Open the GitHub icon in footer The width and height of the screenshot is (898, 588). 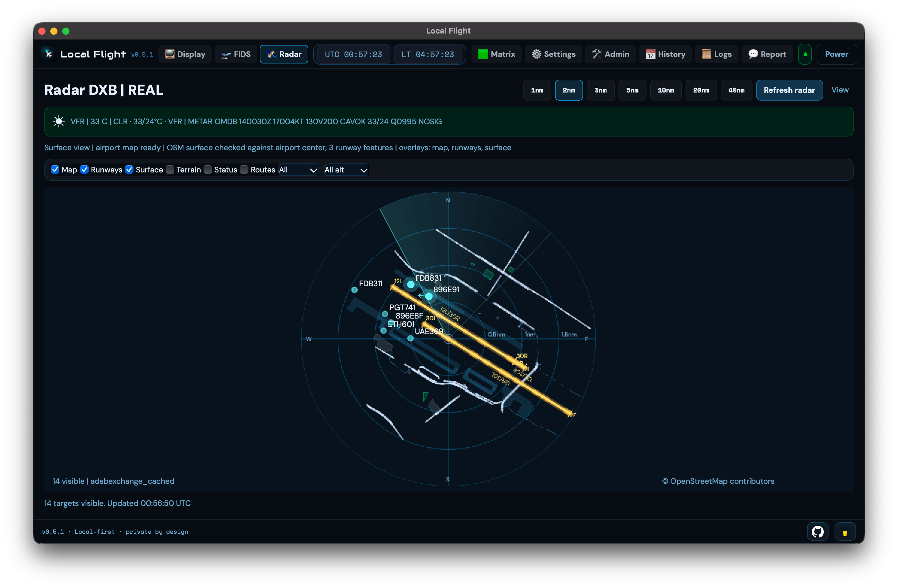(817, 532)
